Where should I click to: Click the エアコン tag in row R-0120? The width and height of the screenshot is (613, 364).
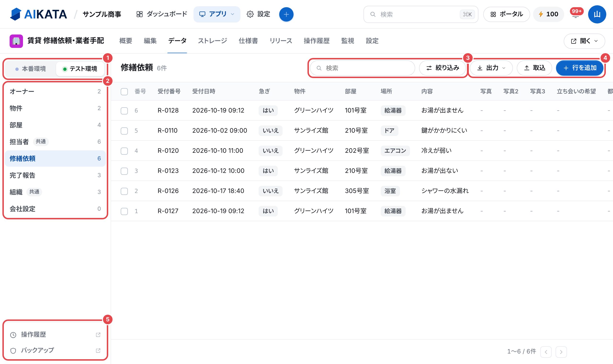tap(395, 151)
